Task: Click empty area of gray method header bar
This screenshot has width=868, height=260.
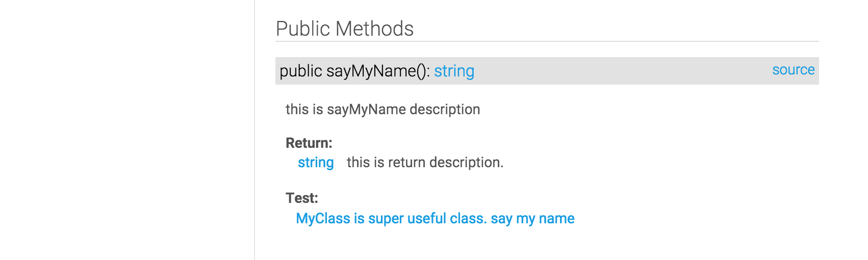Action: (x=612, y=71)
